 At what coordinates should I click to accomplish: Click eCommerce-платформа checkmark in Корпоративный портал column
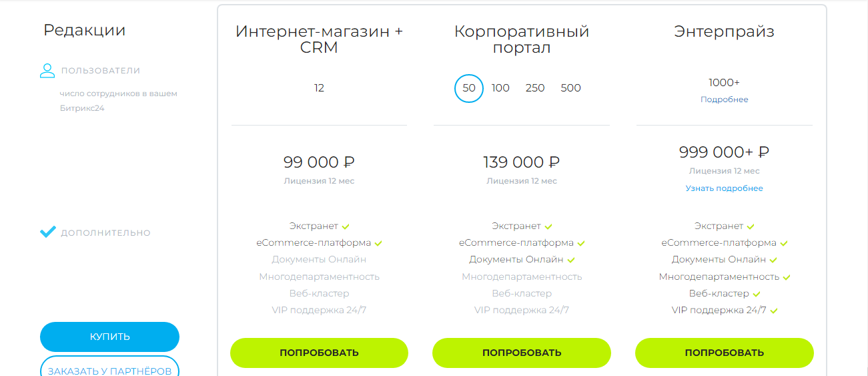pos(581,243)
